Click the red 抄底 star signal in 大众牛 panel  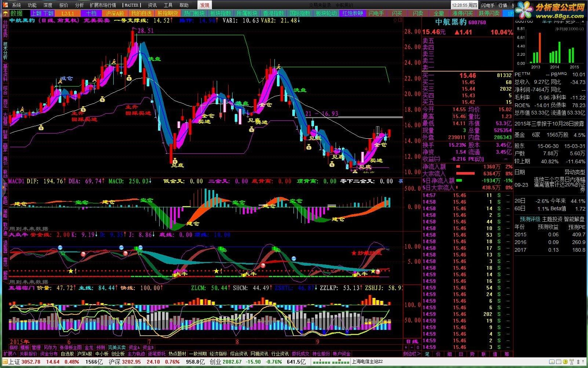coord(366,253)
